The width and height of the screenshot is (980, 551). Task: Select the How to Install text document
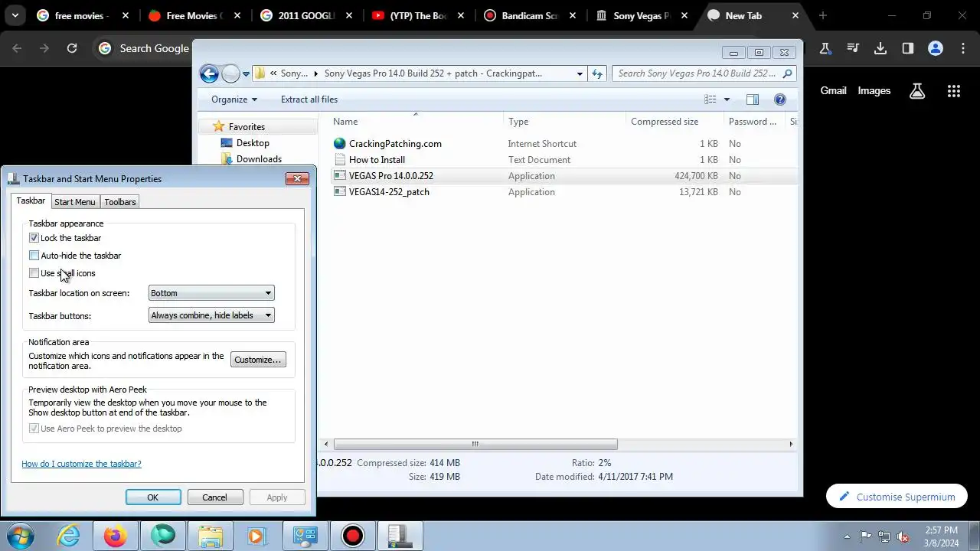377,160
